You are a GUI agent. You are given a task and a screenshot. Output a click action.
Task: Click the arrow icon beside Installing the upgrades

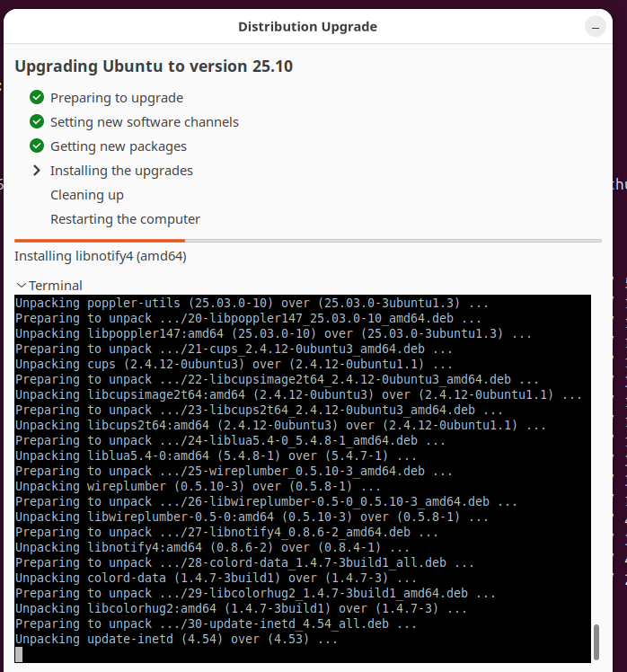pyautogui.click(x=37, y=171)
